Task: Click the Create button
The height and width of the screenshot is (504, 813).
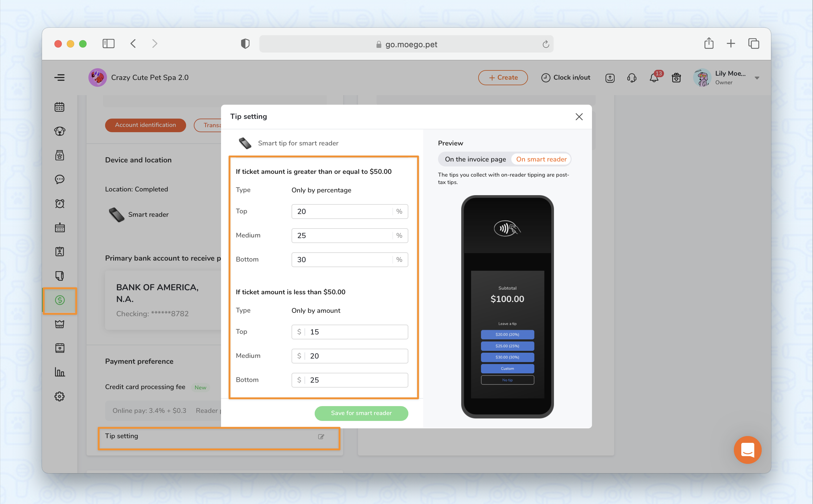Action: coord(503,78)
